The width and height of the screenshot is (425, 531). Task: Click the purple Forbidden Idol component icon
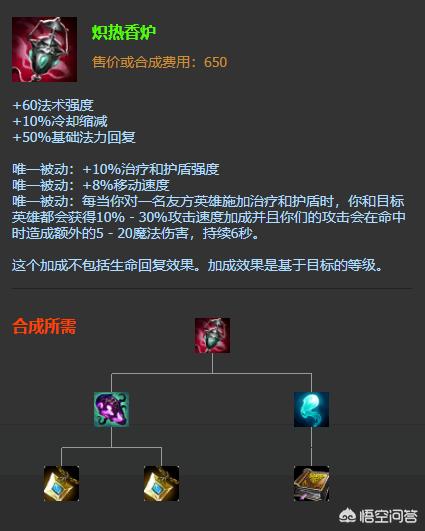coord(111,409)
